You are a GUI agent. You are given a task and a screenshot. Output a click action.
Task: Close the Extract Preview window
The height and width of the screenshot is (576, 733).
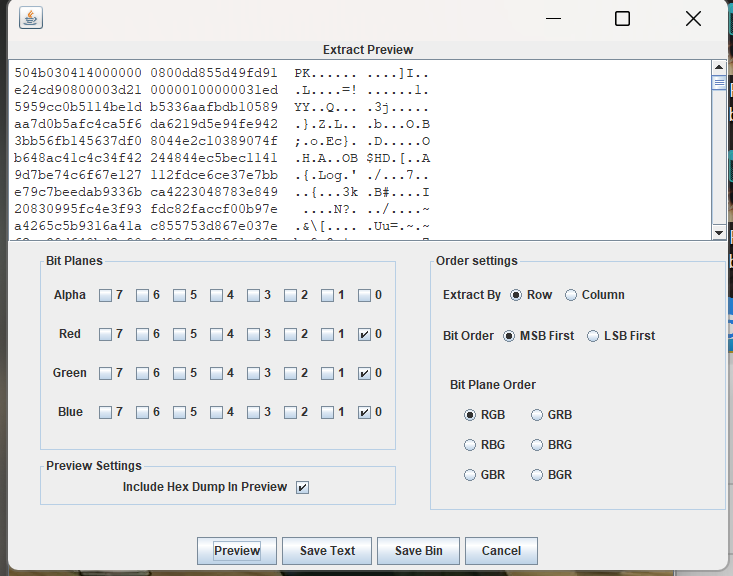tap(693, 19)
